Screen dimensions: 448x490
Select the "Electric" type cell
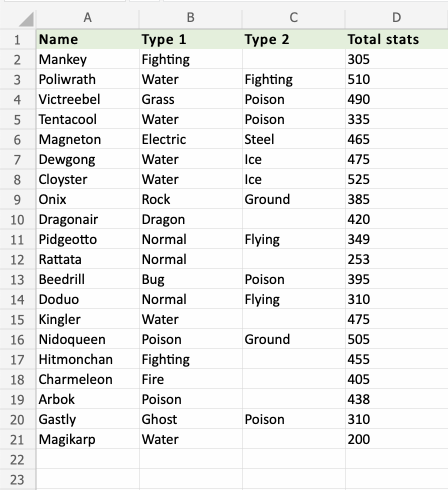(190, 139)
